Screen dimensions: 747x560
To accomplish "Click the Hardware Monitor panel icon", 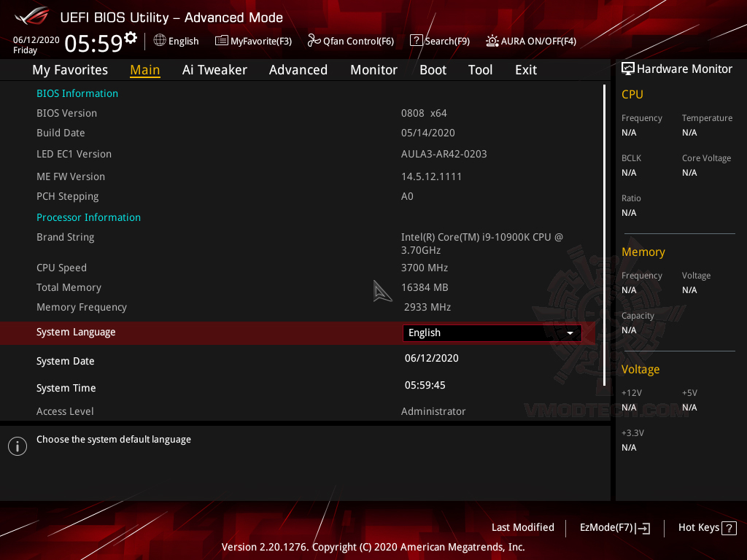I will 628,69.
